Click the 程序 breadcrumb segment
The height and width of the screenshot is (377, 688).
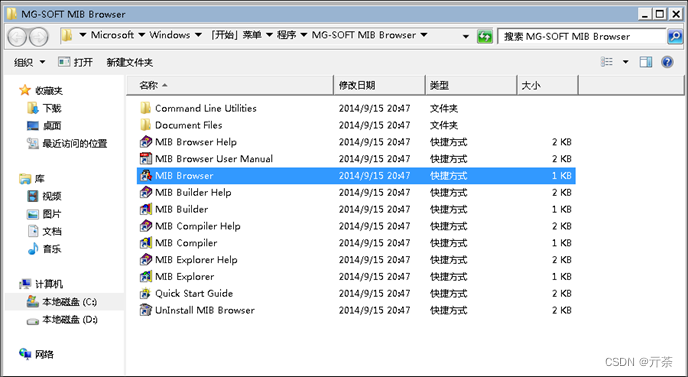click(x=287, y=35)
